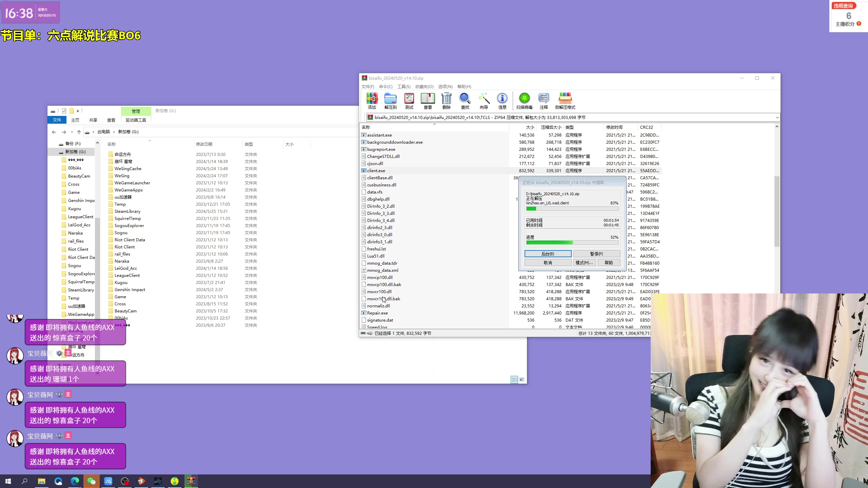Open taskbar Search icon
This screenshot has width=868, height=488.
25,481
